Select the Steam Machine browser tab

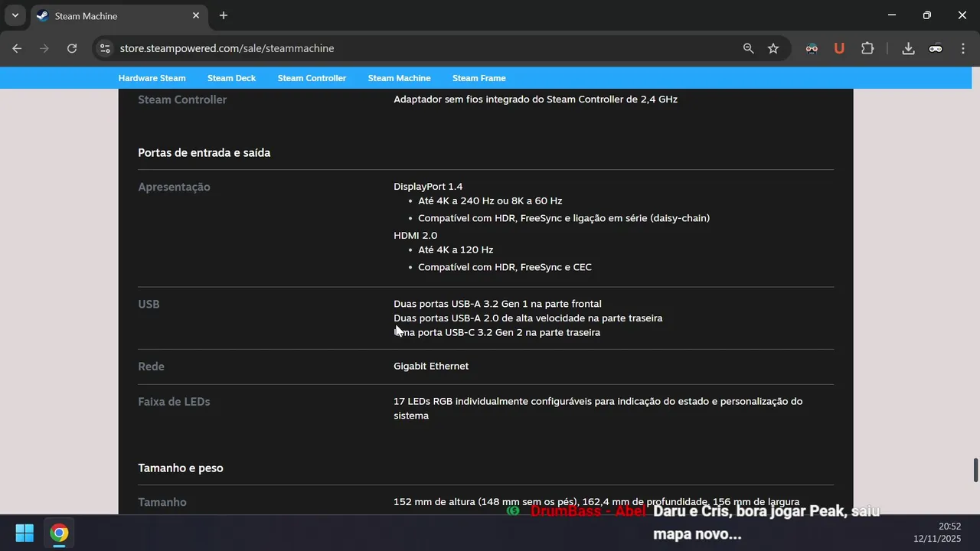tap(119, 15)
